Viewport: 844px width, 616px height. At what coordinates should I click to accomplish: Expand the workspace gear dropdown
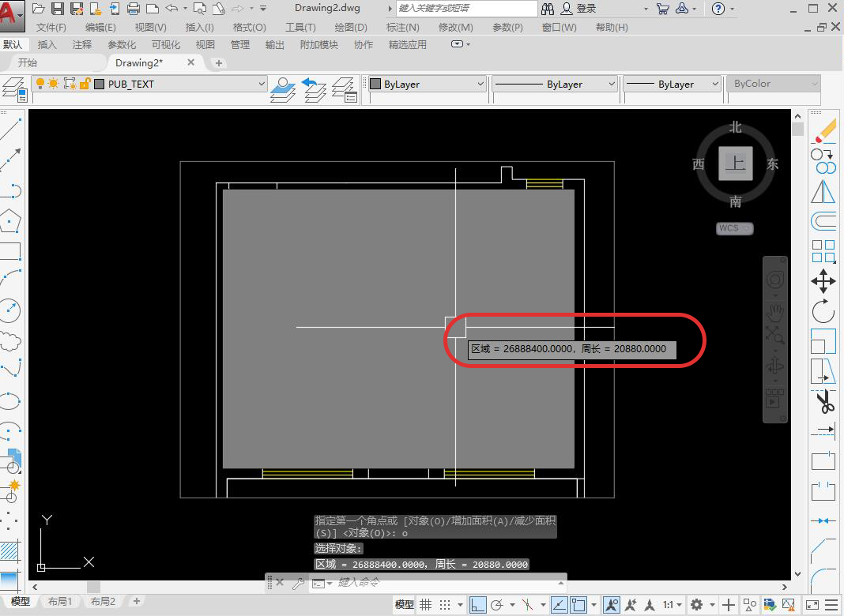pos(711,605)
